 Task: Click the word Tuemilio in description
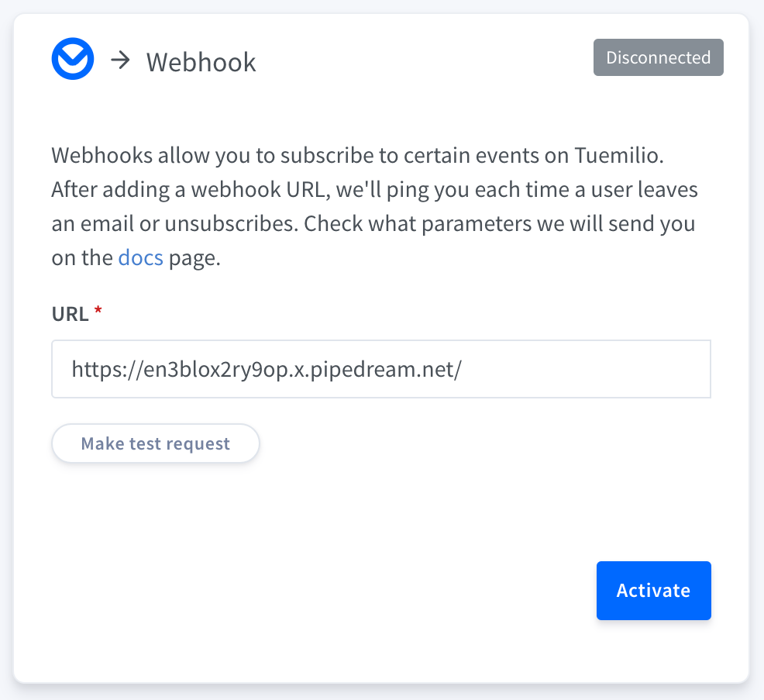pyautogui.click(x=621, y=155)
